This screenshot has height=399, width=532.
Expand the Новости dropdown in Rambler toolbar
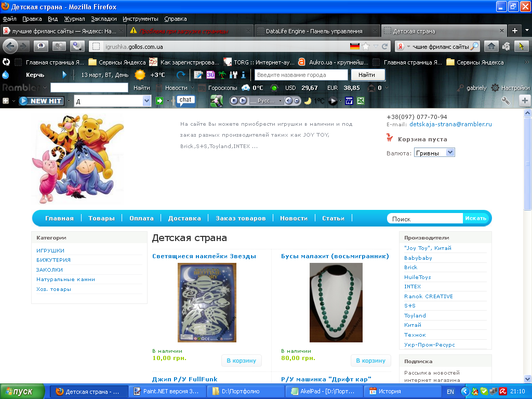click(192, 87)
